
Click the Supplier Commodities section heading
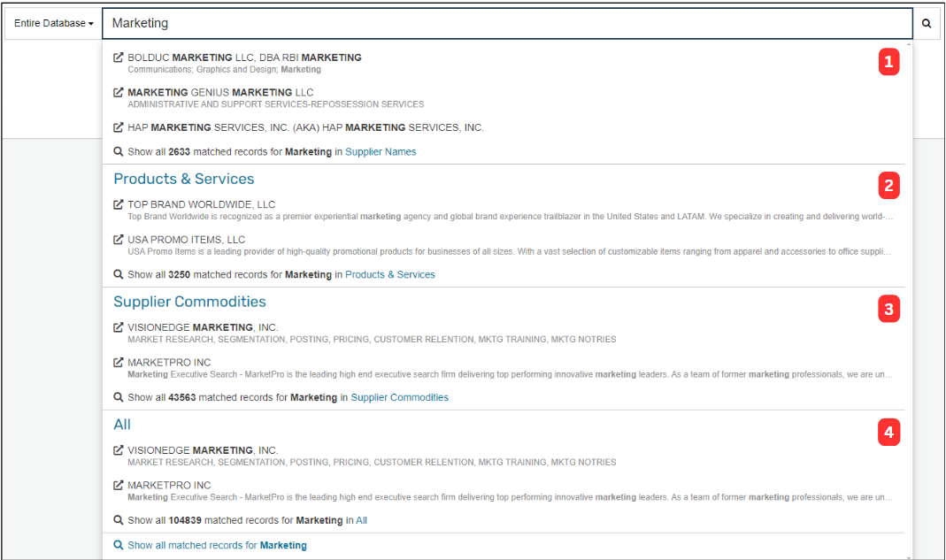[189, 302]
